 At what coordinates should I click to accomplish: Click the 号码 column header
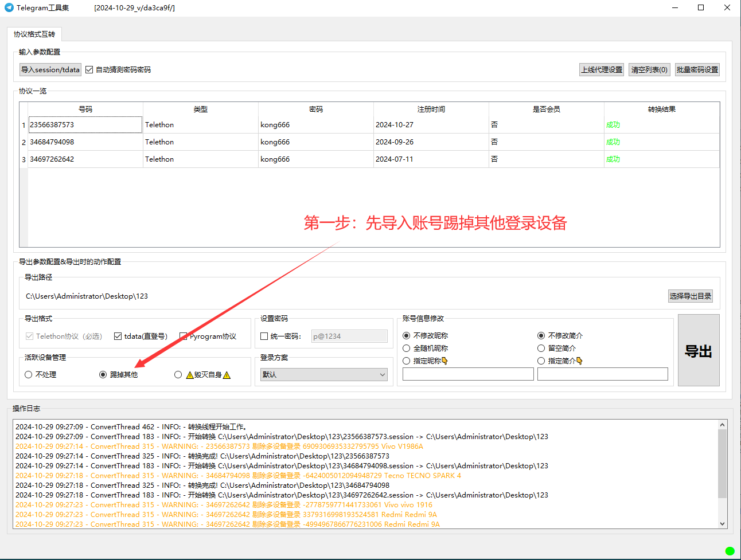click(85, 109)
